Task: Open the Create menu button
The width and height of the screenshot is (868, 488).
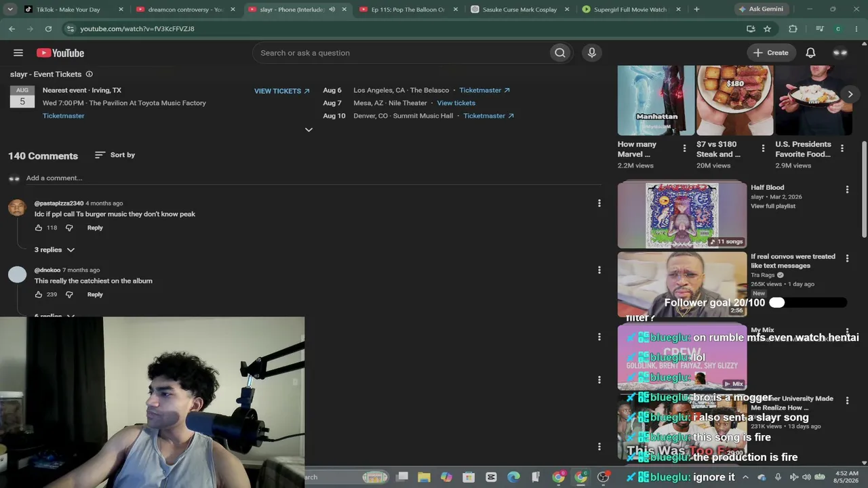Action: [771, 53]
